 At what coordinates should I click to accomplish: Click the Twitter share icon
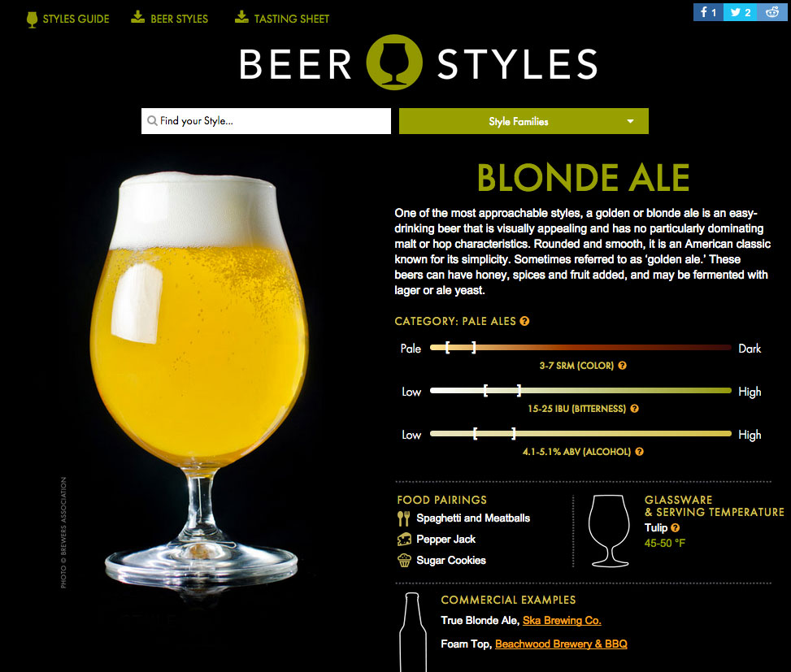click(740, 12)
